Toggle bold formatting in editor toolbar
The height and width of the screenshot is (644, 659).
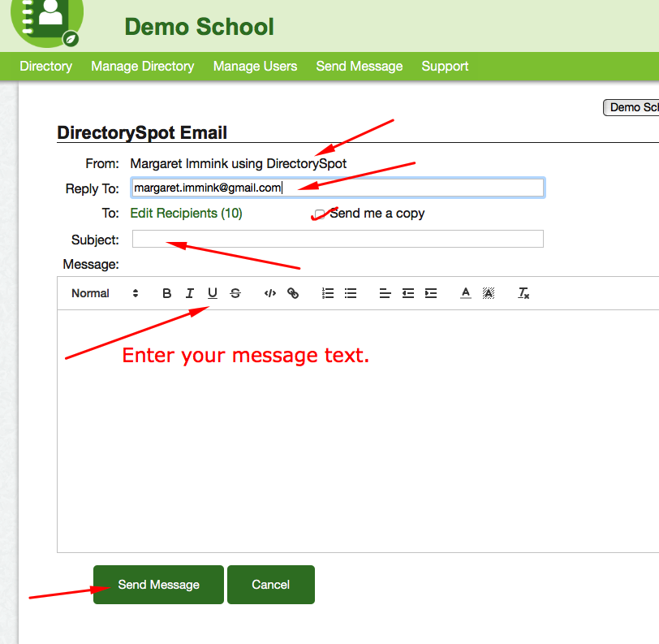(167, 293)
